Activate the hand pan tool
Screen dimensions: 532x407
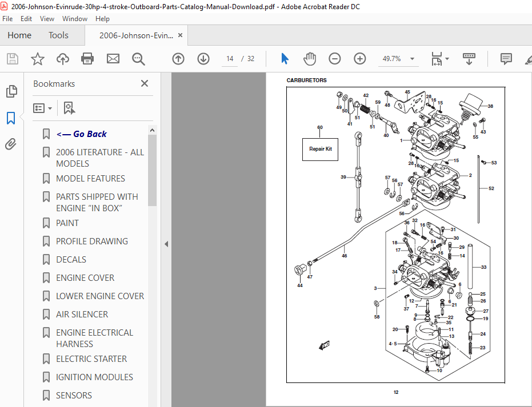tap(310, 59)
